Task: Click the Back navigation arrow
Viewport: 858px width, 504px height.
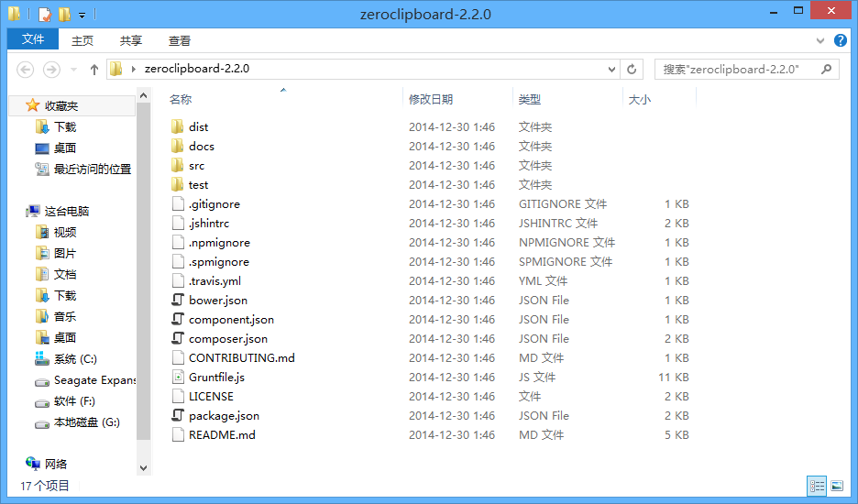Action: tap(25, 70)
